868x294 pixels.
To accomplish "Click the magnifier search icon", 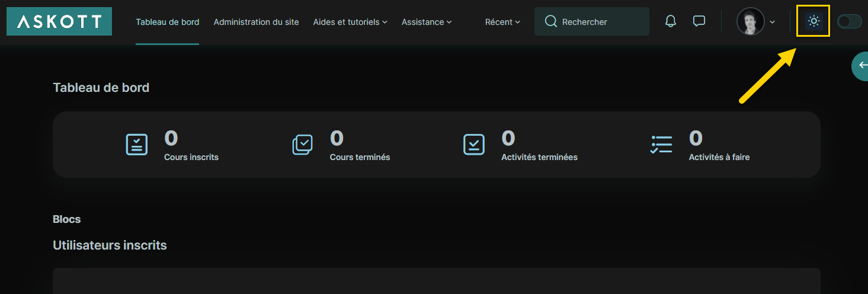I will [x=550, y=21].
